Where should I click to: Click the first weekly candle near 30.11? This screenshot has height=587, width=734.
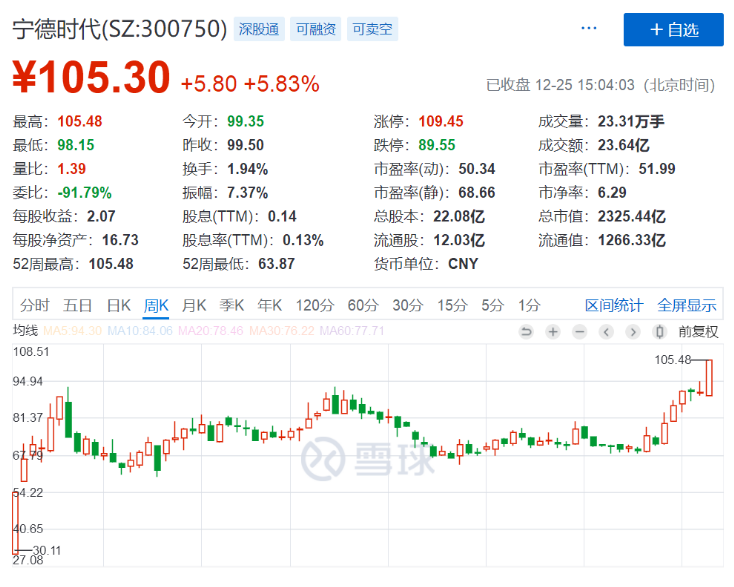15,523
